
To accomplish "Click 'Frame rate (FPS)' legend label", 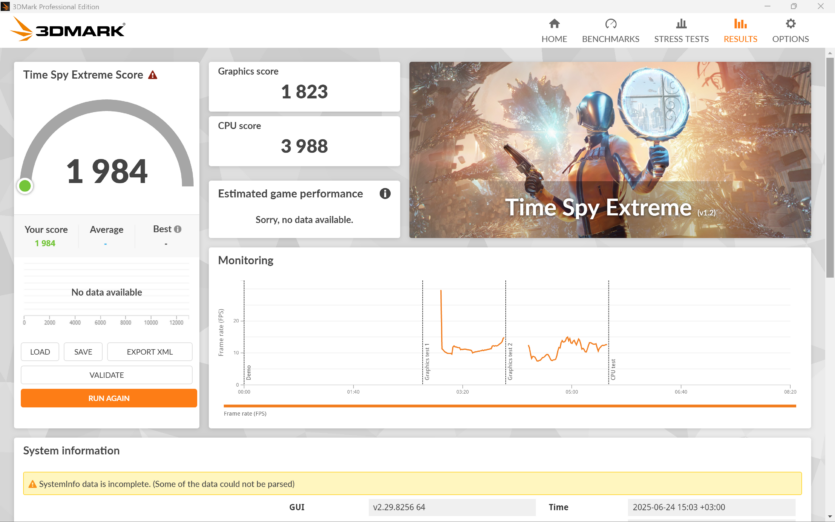I will click(245, 414).
